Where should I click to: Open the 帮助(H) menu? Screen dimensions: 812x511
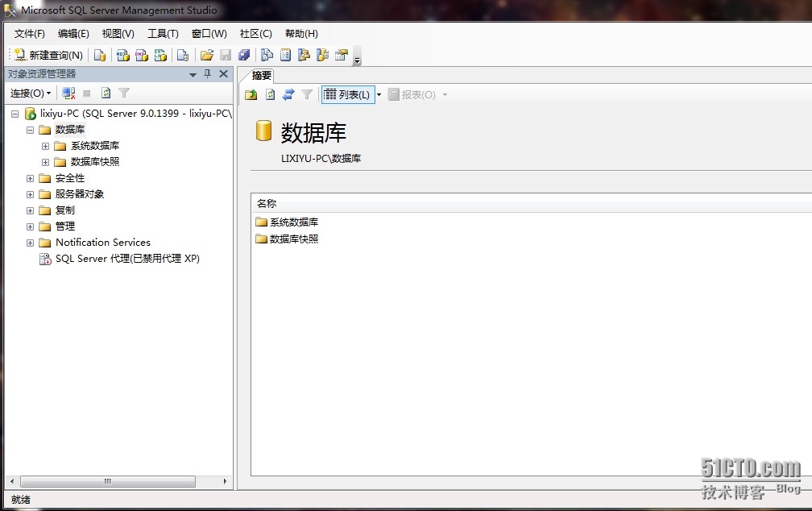(x=301, y=34)
